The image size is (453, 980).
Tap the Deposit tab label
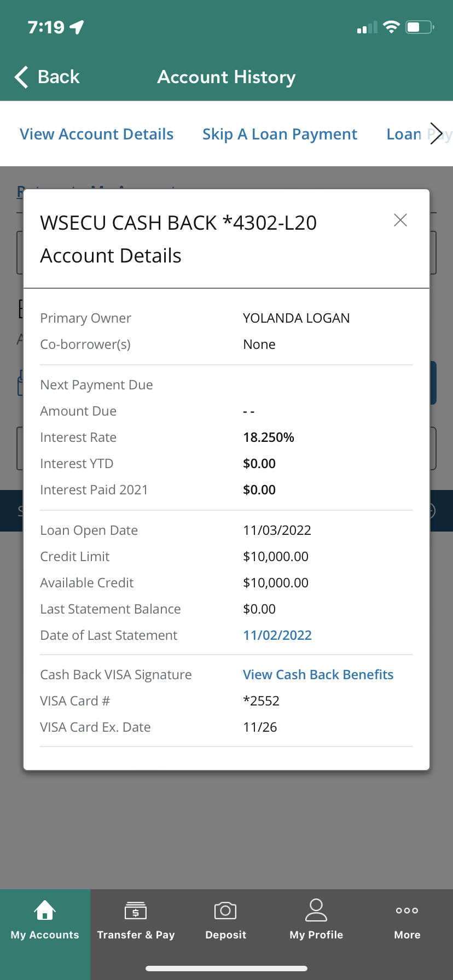tap(225, 935)
